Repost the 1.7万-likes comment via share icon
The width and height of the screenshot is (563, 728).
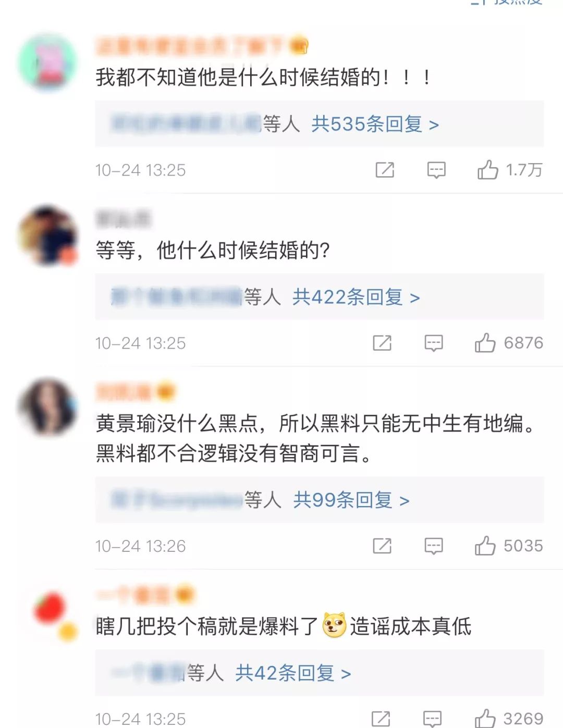pos(385,170)
